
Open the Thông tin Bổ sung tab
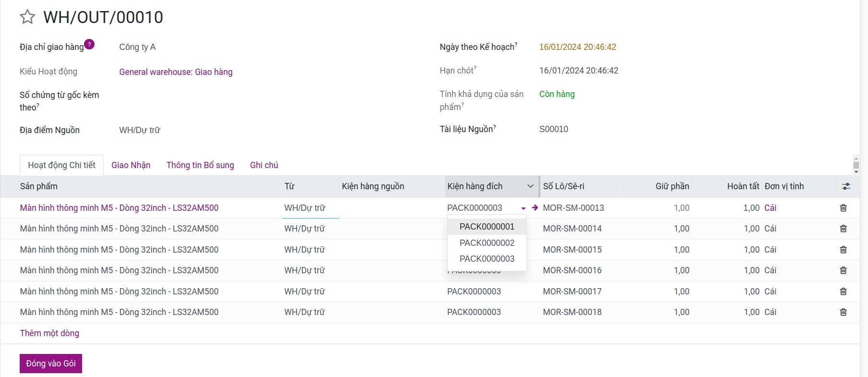coord(200,165)
